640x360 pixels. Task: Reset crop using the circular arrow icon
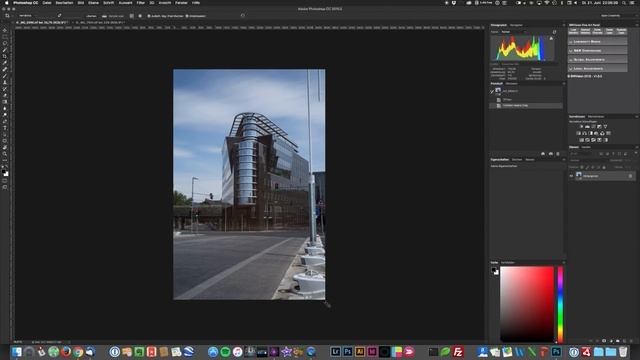(242, 16)
